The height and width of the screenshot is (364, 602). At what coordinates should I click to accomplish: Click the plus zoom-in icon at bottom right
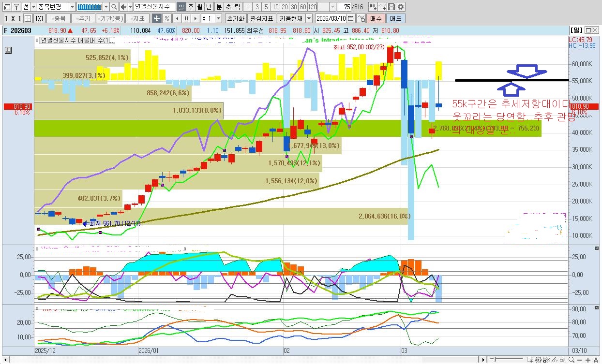(588, 360)
